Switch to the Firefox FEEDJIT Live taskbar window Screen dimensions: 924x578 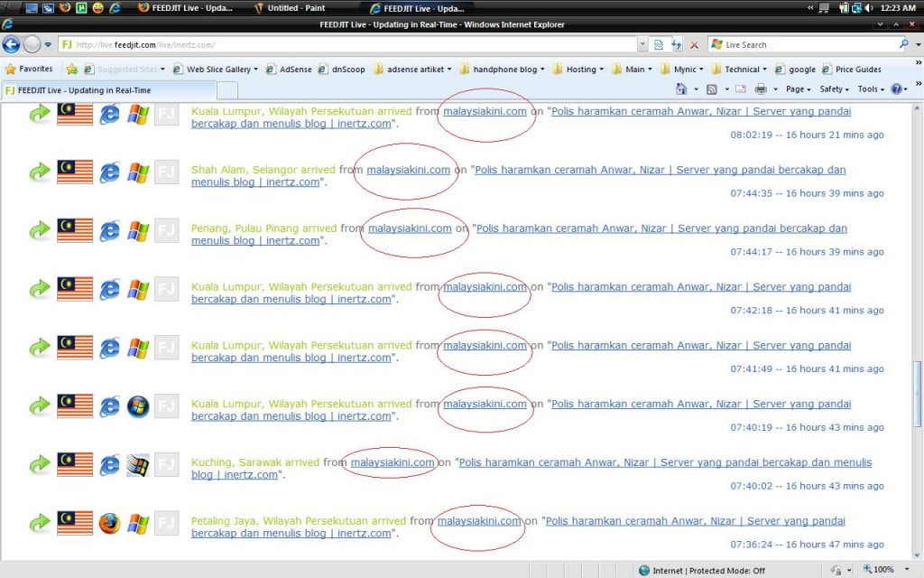pyautogui.click(x=185, y=7)
